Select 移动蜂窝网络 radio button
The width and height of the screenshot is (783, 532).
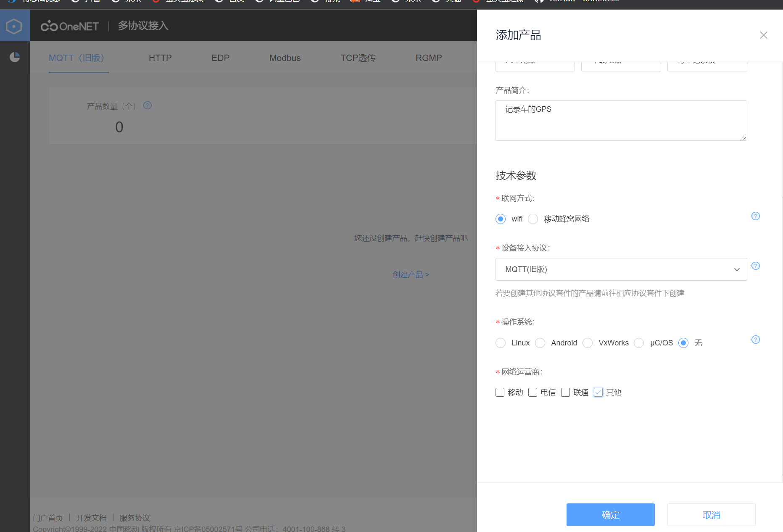pyautogui.click(x=533, y=219)
